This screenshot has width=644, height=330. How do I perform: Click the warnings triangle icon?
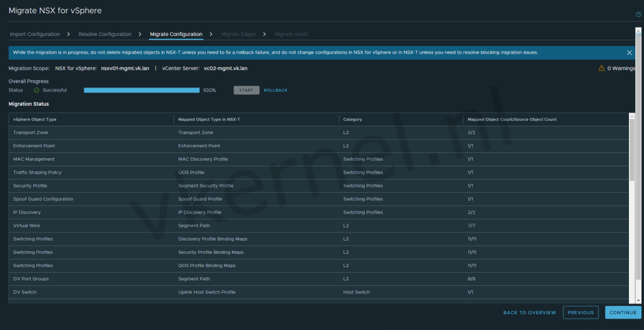pos(601,68)
